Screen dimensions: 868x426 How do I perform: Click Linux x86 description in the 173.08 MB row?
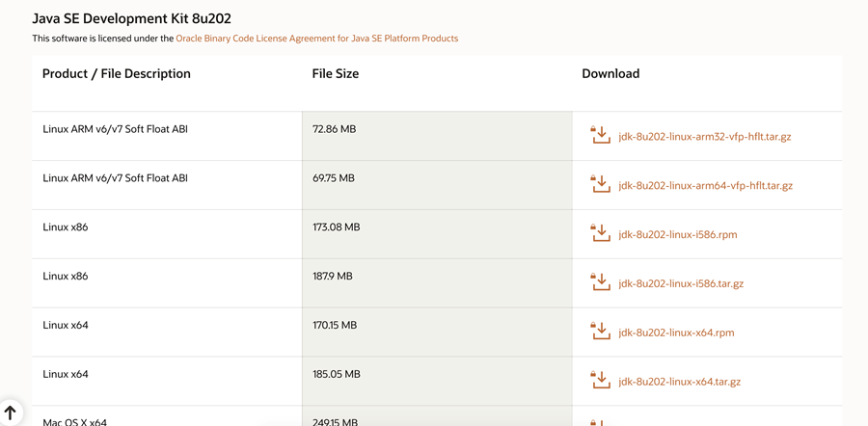click(x=66, y=227)
